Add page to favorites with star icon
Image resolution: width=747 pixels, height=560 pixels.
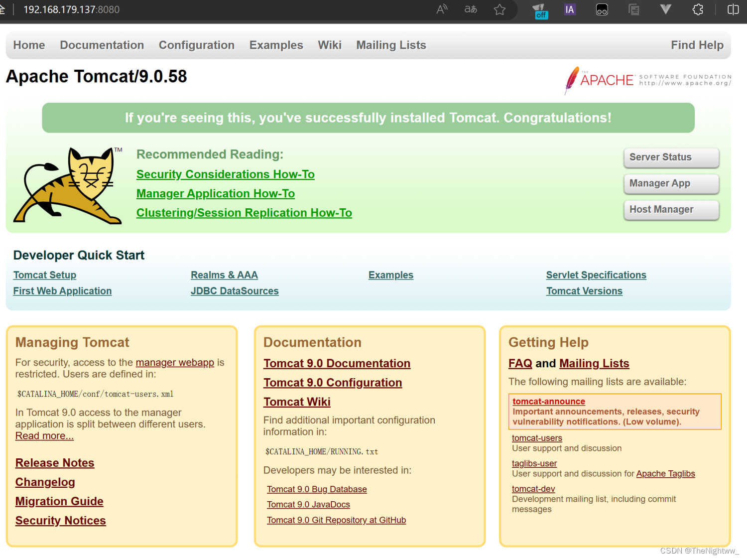click(x=499, y=9)
